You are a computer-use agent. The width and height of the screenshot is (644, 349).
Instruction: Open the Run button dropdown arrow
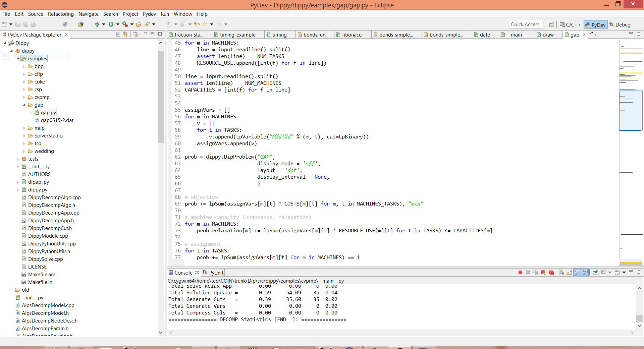(118, 24)
